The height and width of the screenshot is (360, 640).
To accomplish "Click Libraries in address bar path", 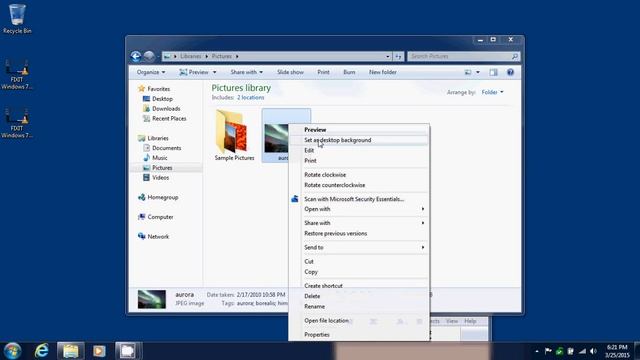I will 191,56.
